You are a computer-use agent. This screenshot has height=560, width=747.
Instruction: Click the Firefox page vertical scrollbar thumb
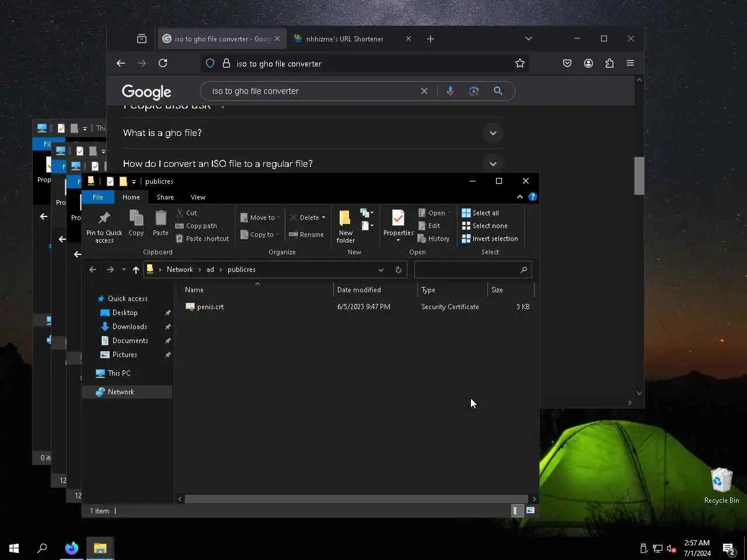click(x=639, y=176)
